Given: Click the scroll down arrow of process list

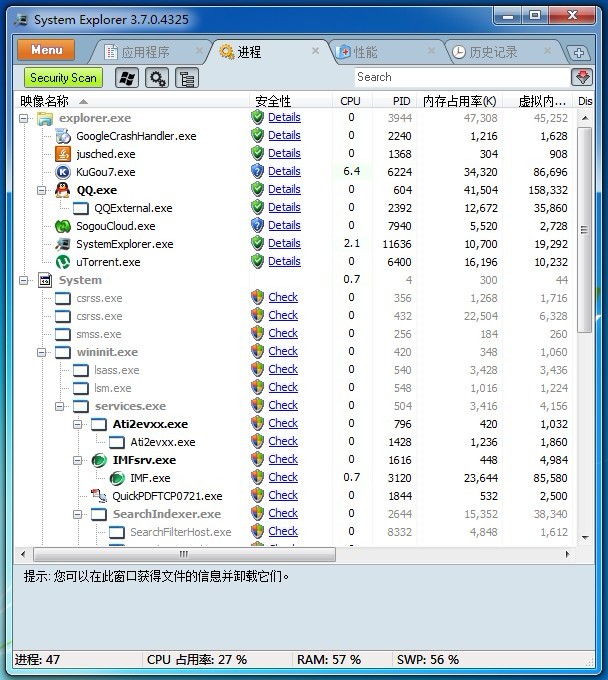Looking at the screenshot, I should click(585, 538).
